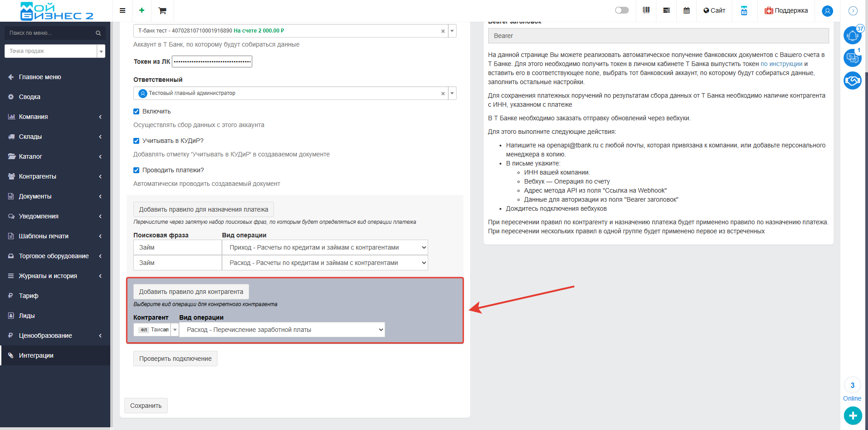
Task: Click the Токен из ЛК password field
Action: 212,61
